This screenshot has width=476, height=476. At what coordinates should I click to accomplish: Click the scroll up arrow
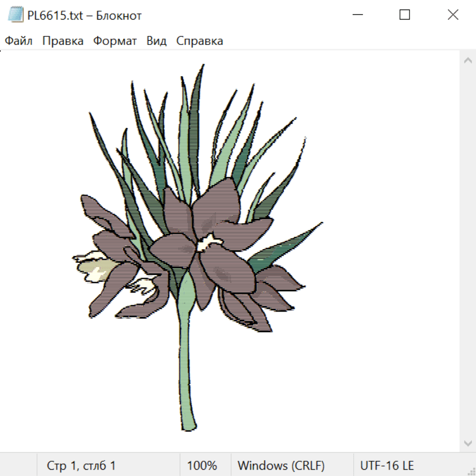pyautogui.click(x=468, y=61)
